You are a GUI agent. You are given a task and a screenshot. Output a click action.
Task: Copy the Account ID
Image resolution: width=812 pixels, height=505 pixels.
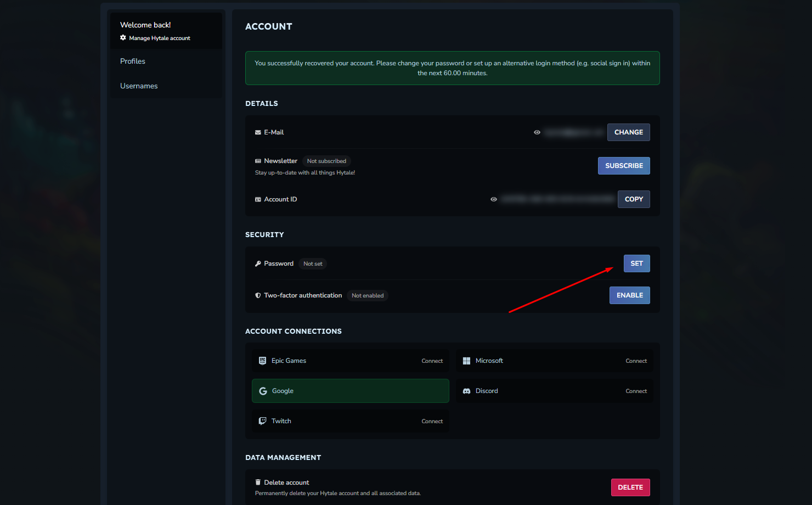tap(634, 199)
